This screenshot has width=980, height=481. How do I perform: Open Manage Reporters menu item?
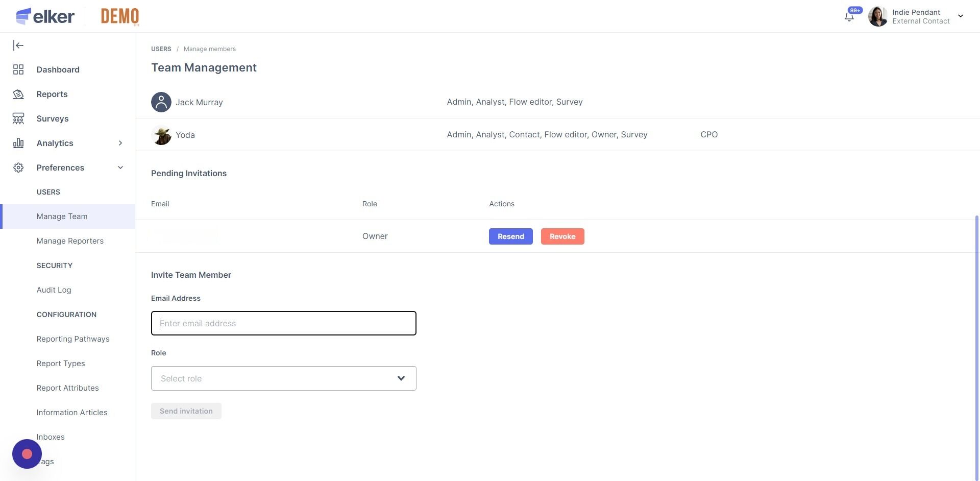tap(70, 241)
